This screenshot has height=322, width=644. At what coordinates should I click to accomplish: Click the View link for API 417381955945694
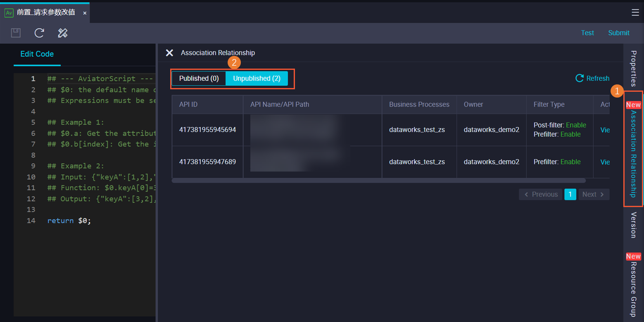[605, 130]
